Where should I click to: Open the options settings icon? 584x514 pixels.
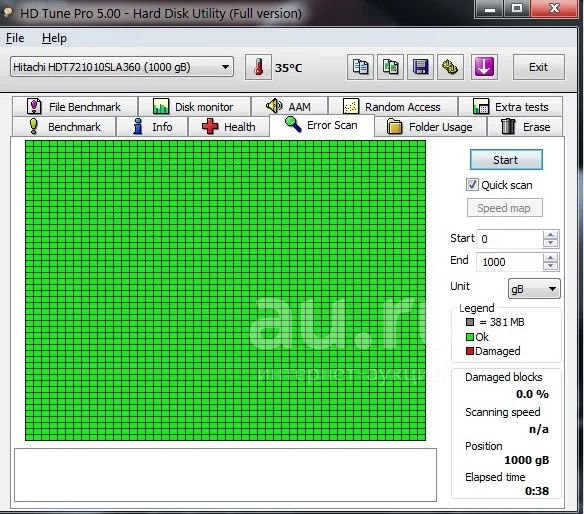pyautogui.click(x=450, y=67)
